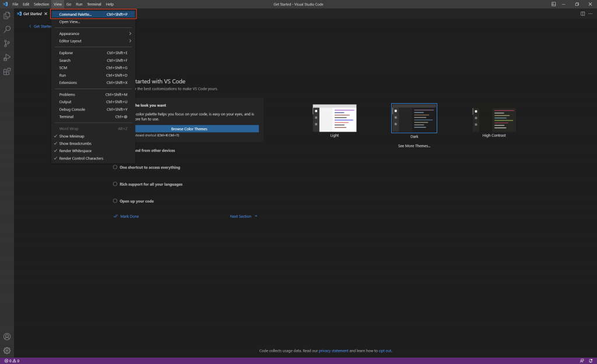Close the Get Started tab
Screen dimensions: 597x364
point(45,14)
